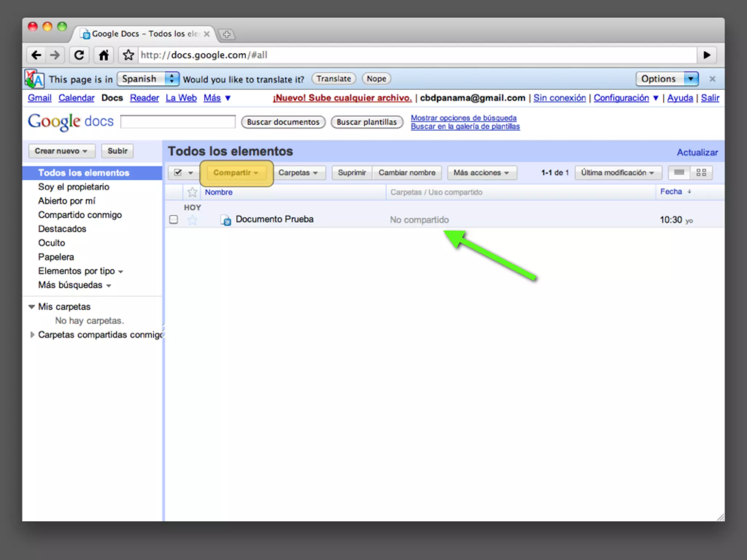Image resolution: width=747 pixels, height=560 pixels.
Task: Switch to list view icon
Action: 679,172
